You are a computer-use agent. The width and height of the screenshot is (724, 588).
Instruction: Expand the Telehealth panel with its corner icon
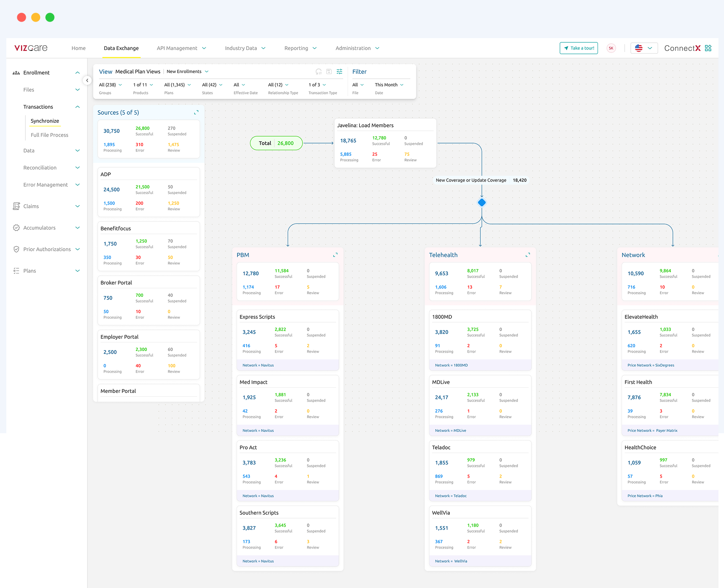click(x=528, y=255)
